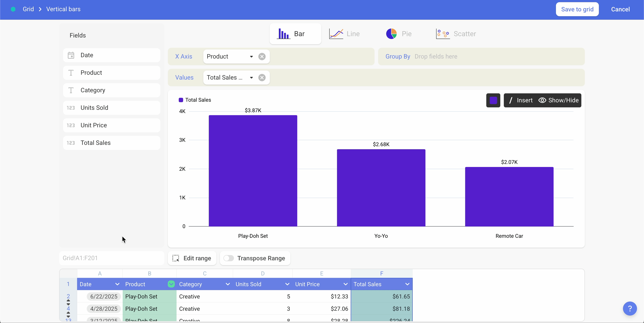Open the Units Sold column filter dropdown

pyautogui.click(x=287, y=284)
